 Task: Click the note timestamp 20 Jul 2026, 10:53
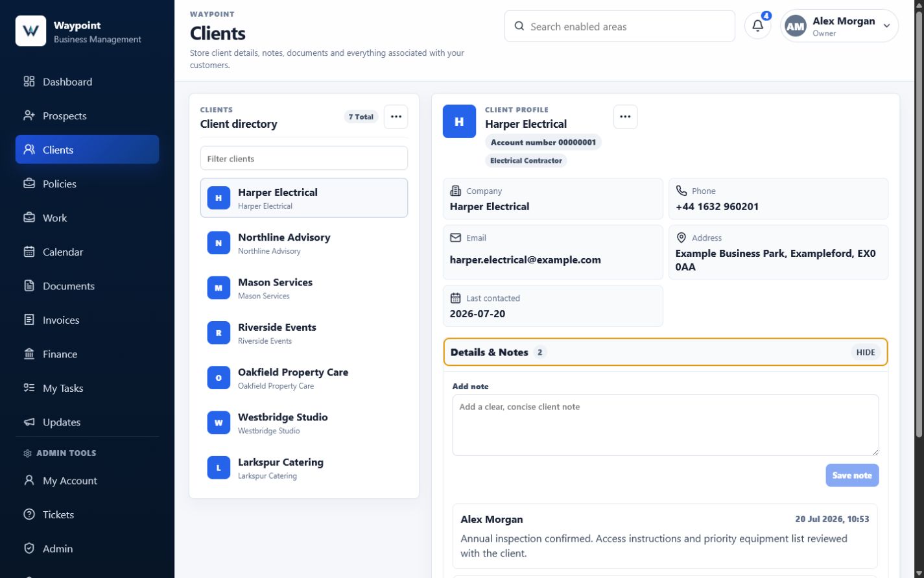[832, 519]
